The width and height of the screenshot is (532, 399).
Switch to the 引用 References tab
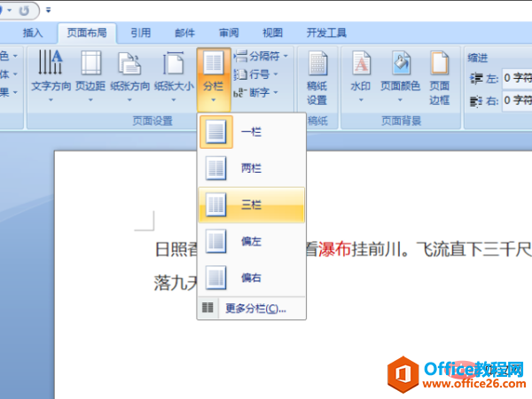click(x=141, y=33)
